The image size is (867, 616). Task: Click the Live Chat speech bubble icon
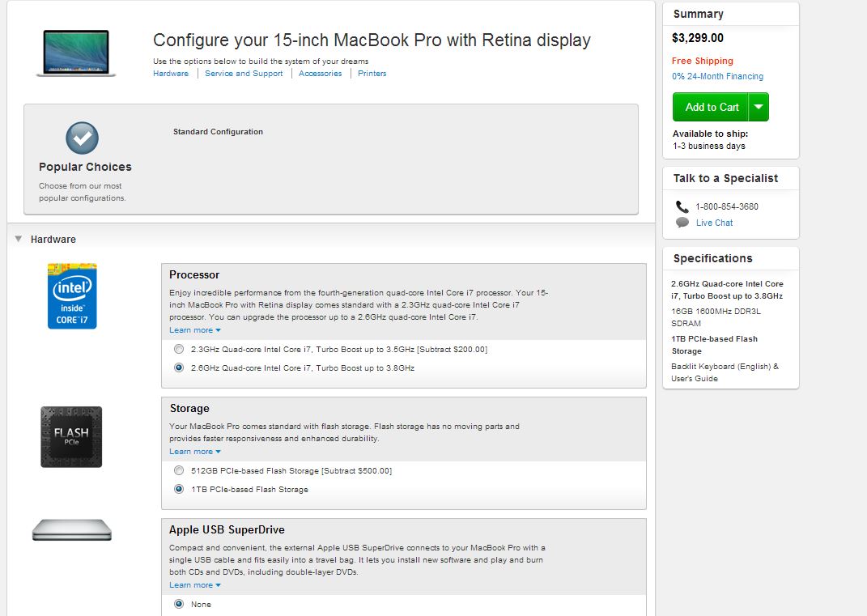coord(682,223)
